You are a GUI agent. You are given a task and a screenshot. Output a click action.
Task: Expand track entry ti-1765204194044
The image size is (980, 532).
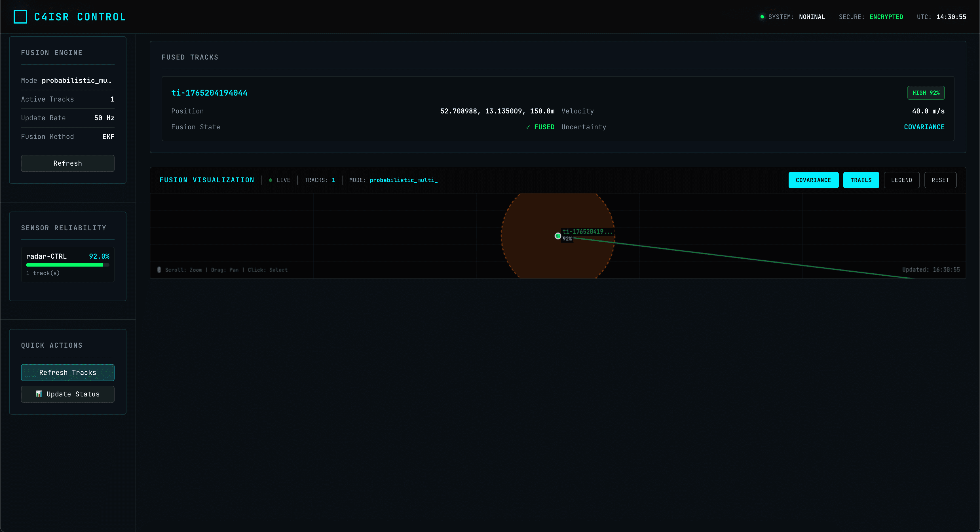tap(209, 92)
